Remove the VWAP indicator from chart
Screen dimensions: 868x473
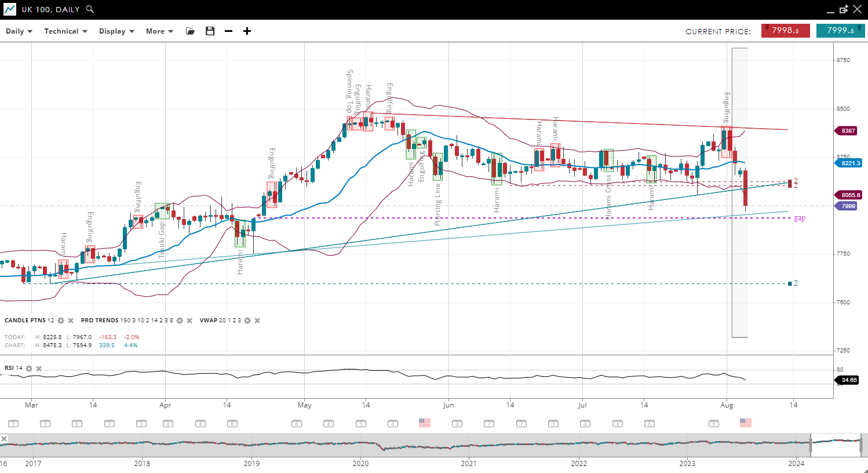(x=257, y=321)
